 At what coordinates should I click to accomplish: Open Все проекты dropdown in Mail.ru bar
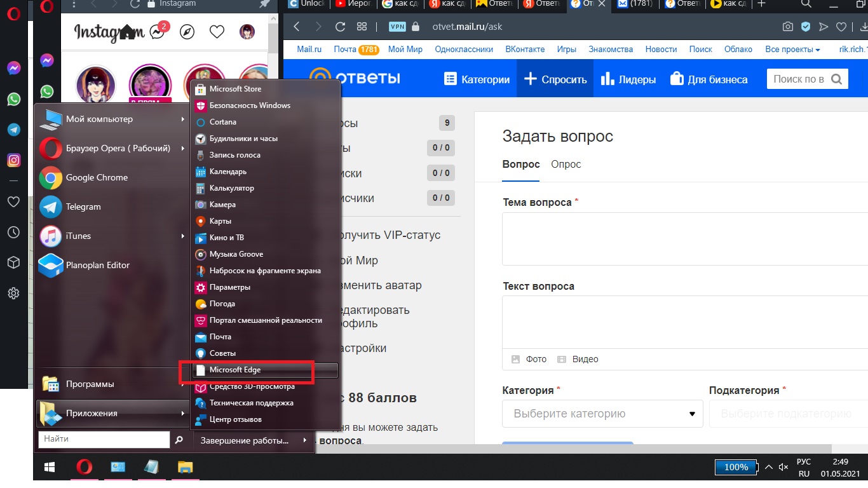coord(792,50)
